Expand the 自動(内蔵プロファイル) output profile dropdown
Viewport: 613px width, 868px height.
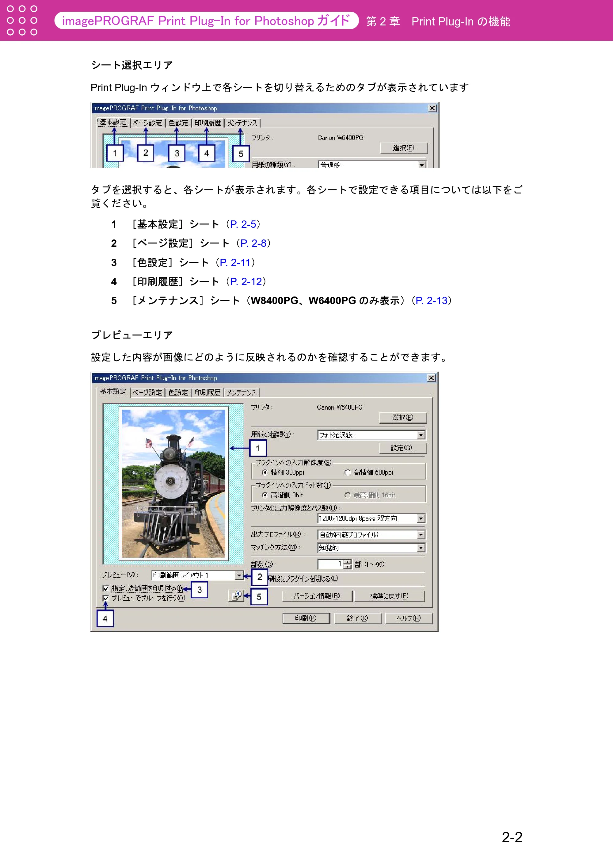tap(371, 534)
